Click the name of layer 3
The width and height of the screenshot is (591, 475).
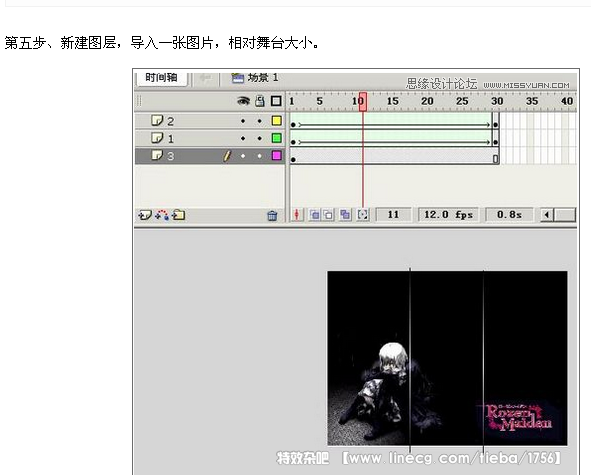[x=171, y=156]
